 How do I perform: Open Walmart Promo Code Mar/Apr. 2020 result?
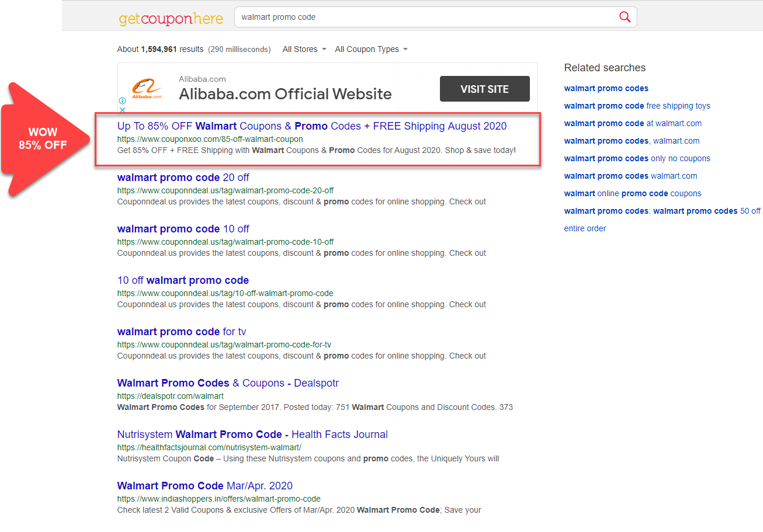205,486
